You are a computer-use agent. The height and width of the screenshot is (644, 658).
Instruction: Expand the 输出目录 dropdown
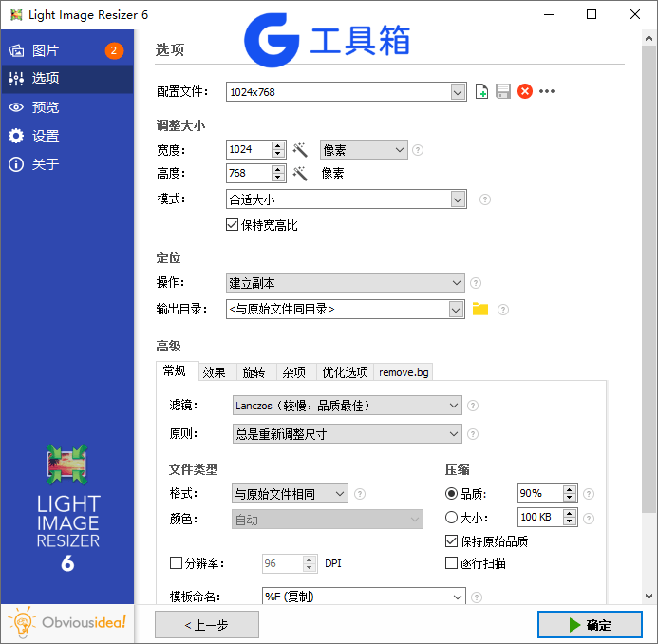click(456, 310)
